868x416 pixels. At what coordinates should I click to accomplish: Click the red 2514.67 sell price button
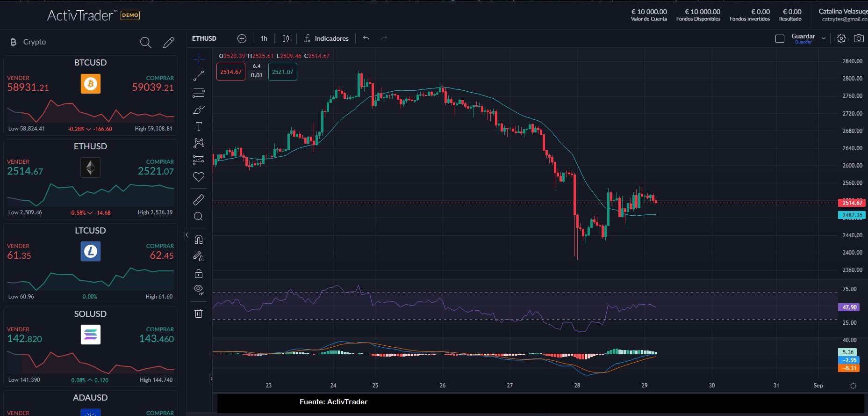[x=230, y=72]
